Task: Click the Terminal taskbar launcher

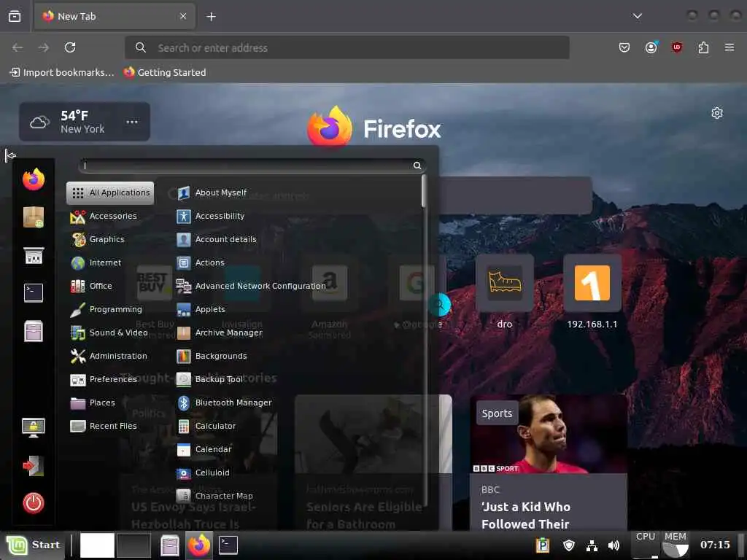Action: [228, 545]
